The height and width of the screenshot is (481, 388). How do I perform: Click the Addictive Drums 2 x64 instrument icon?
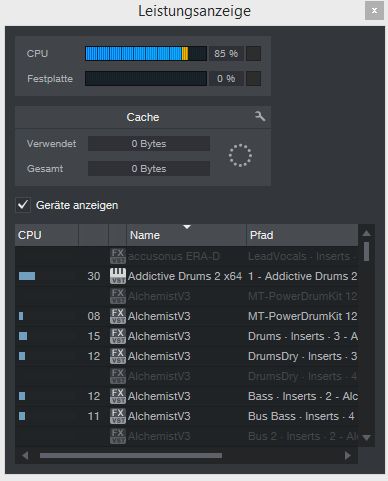click(x=118, y=276)
